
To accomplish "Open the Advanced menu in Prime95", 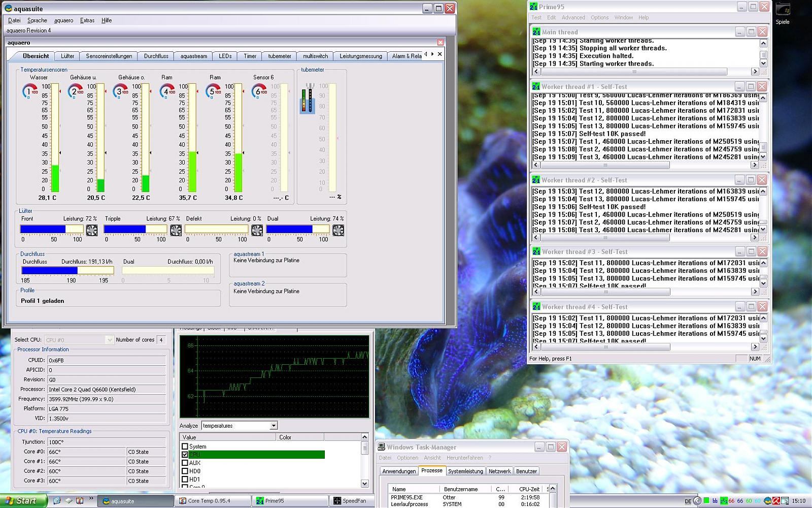I will [573, 17].
